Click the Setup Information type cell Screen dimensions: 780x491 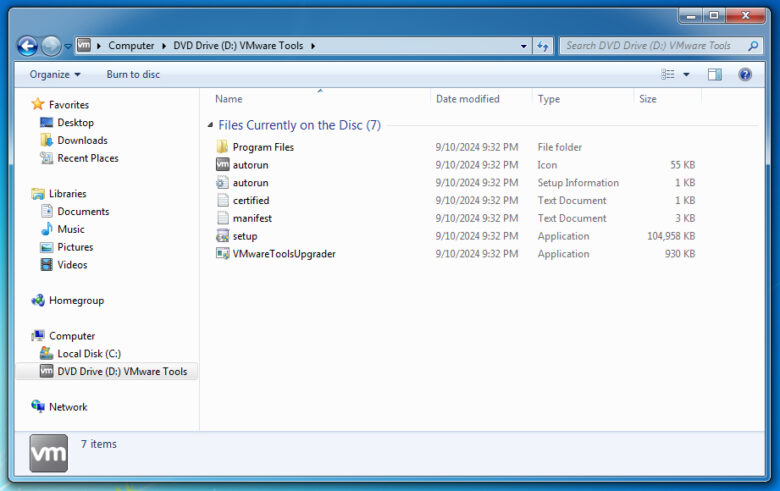[578, 183]
